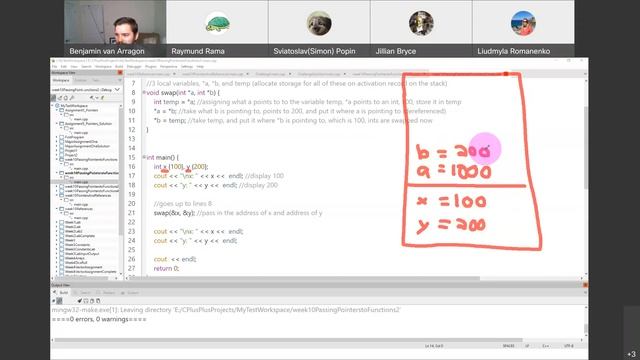Click line number 27 in the editor margin
Screen dimensions: 640x360
click(131, 268)
